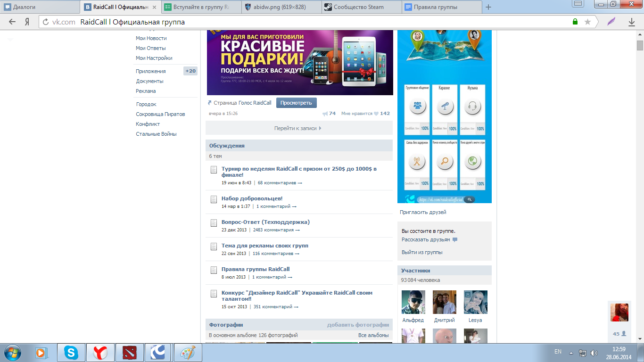
Task: Switch to 'Сообщество Steam' tab
Action: (361, 7)
